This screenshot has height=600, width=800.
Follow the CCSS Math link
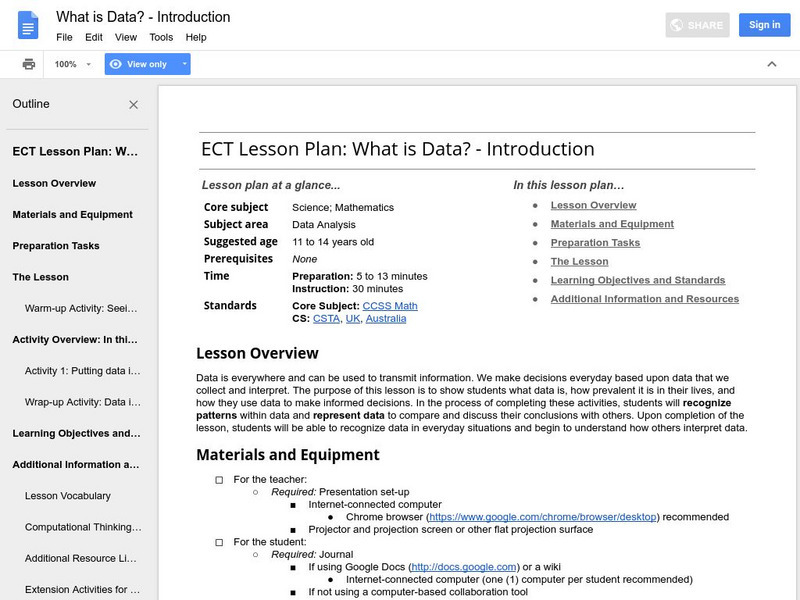(x=391, y=306)
